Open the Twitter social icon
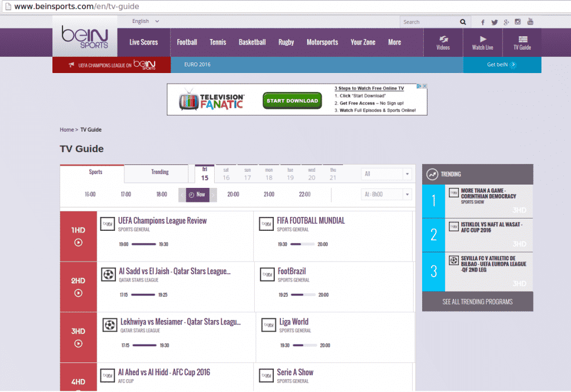Image resolution: width=571 pixels, height=392 pixels. click(x=494, y=22)
